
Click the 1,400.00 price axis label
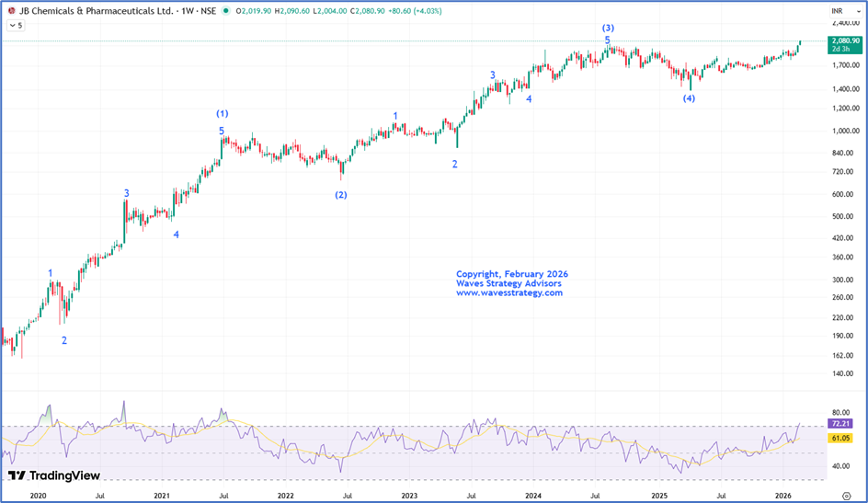click(x=846, y=89)
